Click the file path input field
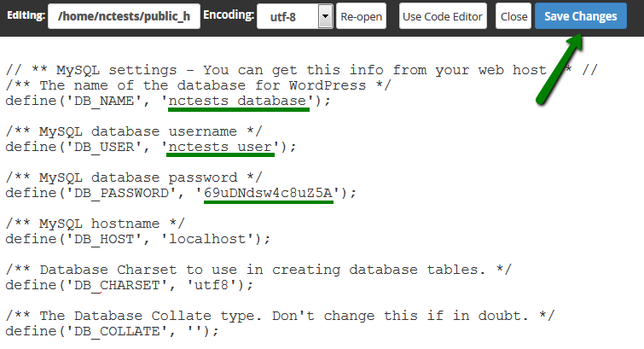Viewport: 644px width, 349px height. pyautogui.click(x=125, y=16)
